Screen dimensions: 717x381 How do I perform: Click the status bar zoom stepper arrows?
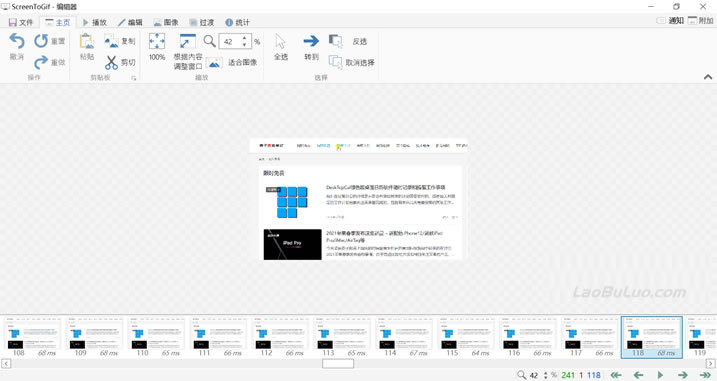(x=545, y=375)
